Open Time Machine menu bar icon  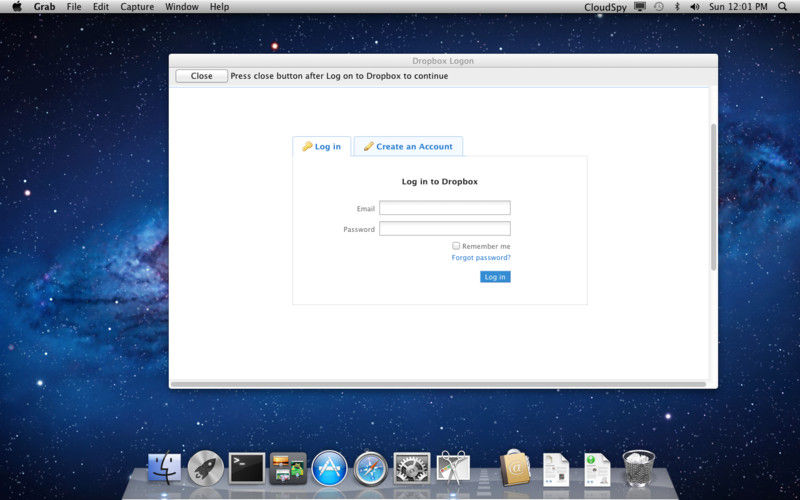pos(659,7)
